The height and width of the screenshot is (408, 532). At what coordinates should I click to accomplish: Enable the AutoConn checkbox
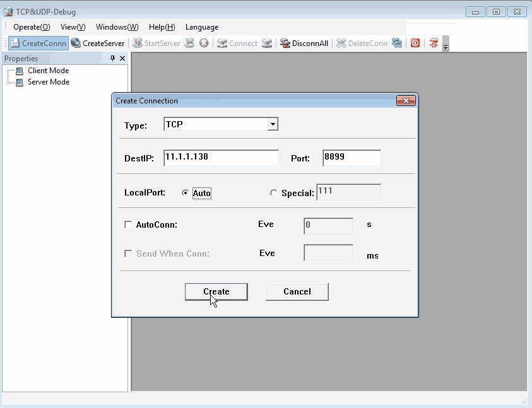128,224
